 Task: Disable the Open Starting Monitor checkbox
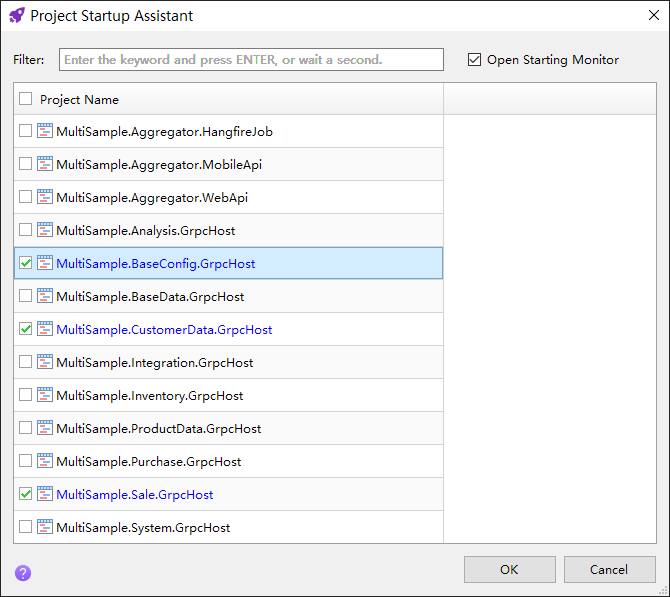point(475,60)
